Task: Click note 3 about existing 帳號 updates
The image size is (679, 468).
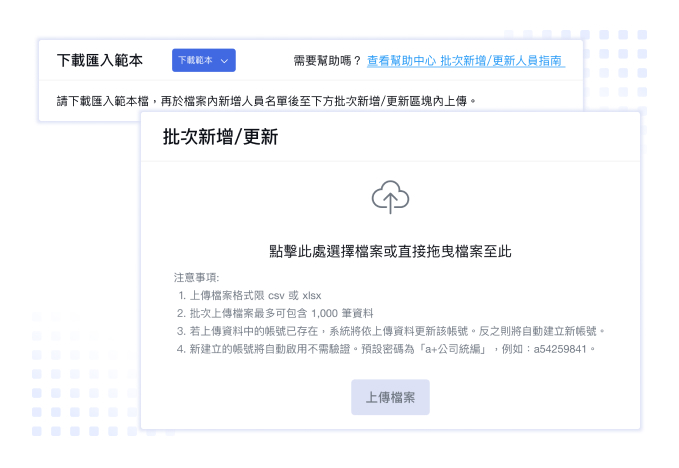Action: click(x=391, y=331)
